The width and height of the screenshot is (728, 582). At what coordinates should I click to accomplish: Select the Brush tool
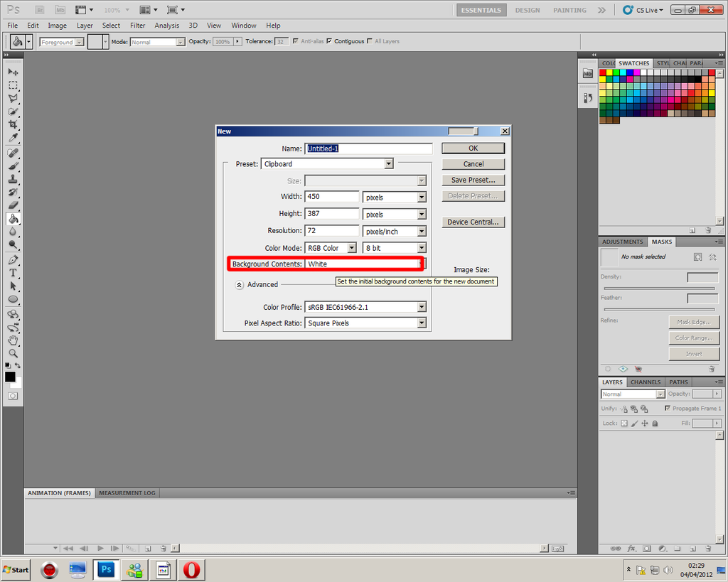13,166
